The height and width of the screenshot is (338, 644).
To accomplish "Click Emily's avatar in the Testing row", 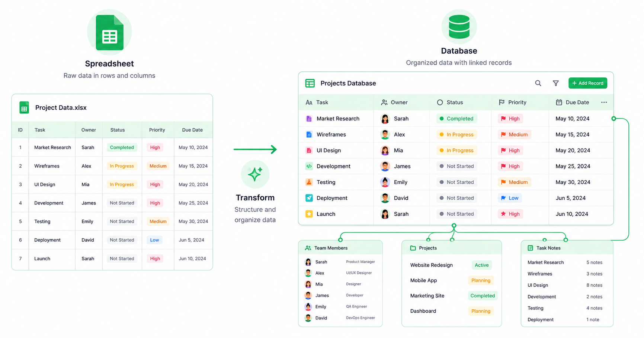I will 385,182.
